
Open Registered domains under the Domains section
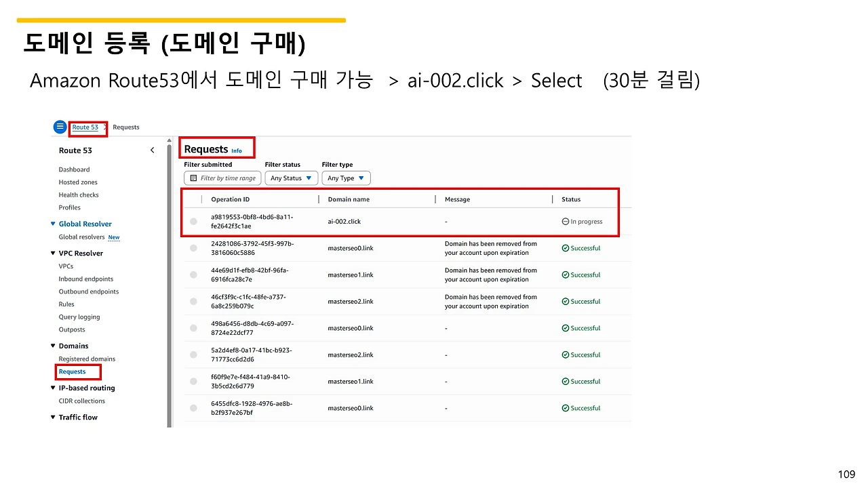(87, 359)
